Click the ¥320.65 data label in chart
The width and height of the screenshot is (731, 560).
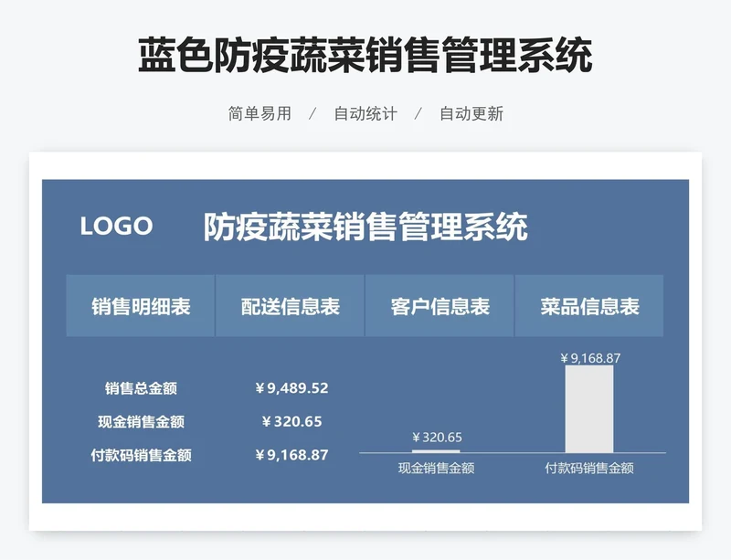[x=437, y=438]
